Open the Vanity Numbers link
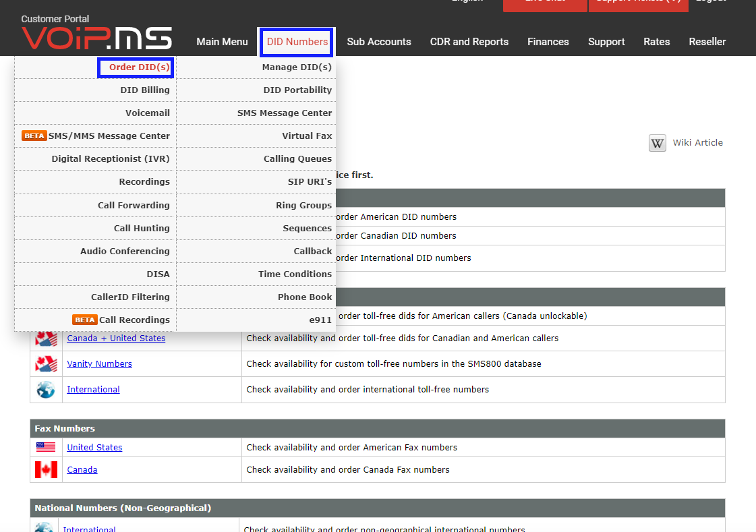 pos(99,364)
